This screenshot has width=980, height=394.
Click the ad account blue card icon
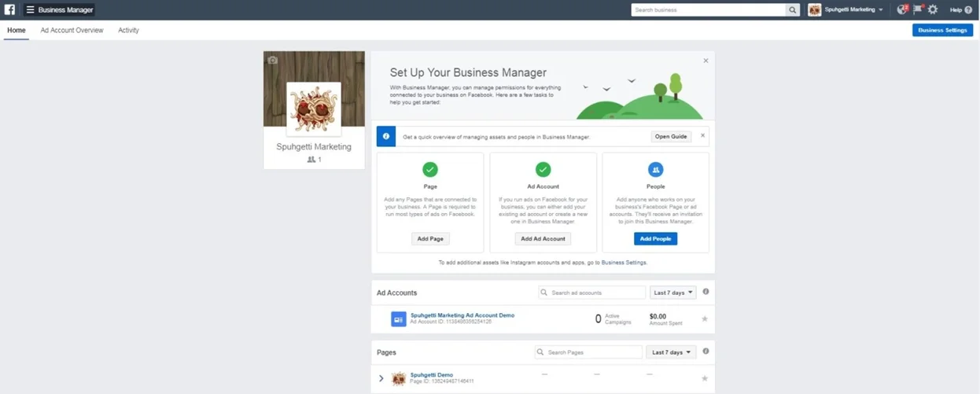point(399,319)
